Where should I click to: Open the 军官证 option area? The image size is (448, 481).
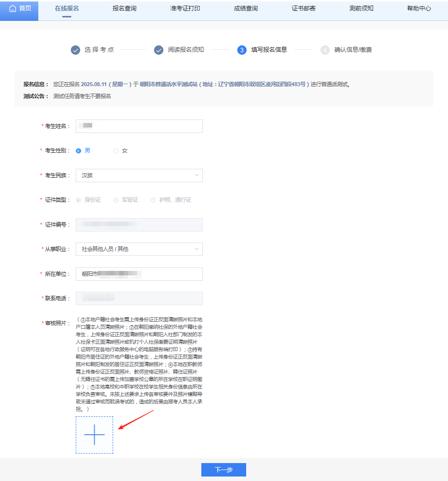[x=116, y=200]
